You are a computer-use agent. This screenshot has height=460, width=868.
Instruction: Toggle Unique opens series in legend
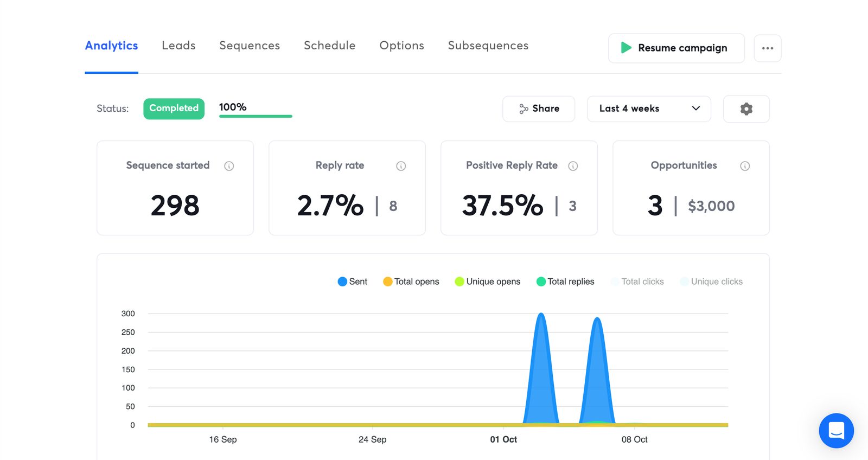tap(488, 282)
